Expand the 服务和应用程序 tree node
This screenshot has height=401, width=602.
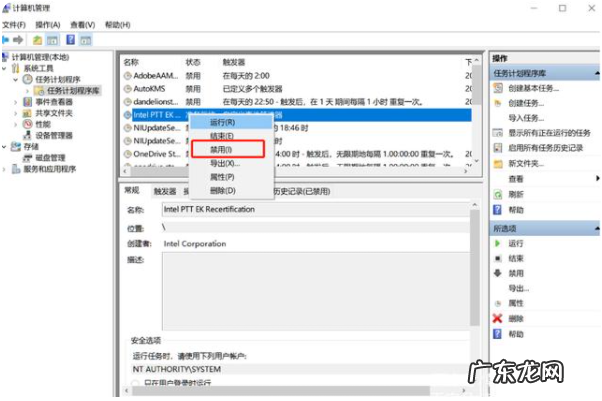(x=4, y=169)
